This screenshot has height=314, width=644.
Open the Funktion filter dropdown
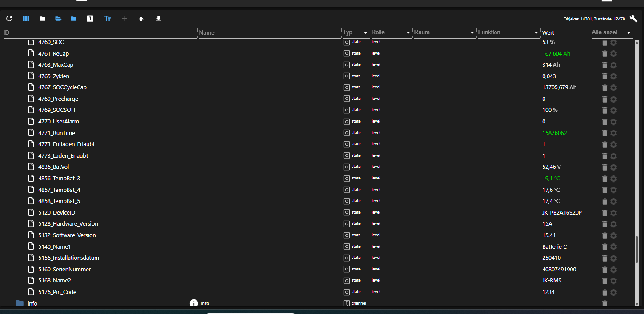click(x=536, y=32)
